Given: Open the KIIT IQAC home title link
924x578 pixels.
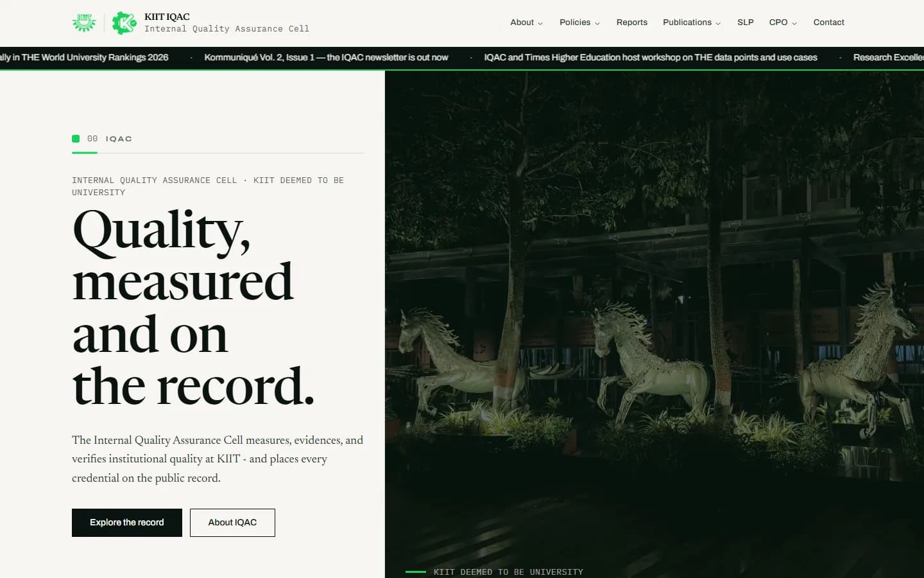Looking at the screenshot, I should tap(167, 17).
